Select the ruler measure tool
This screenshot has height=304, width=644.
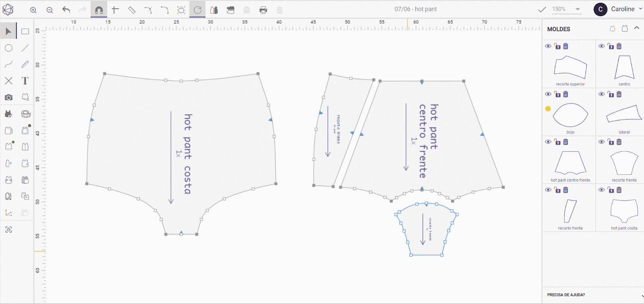tap(132, 10)
